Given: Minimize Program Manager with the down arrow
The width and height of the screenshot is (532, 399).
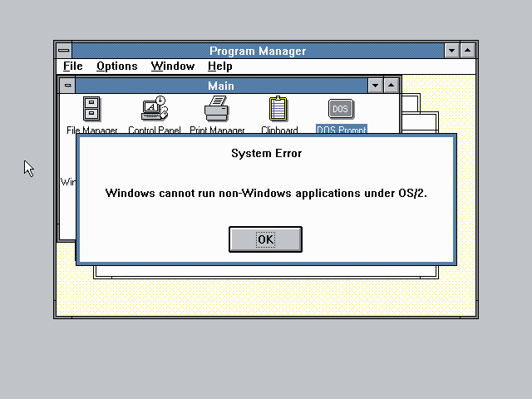Looking at the screenshot, I should click(451, 51).
